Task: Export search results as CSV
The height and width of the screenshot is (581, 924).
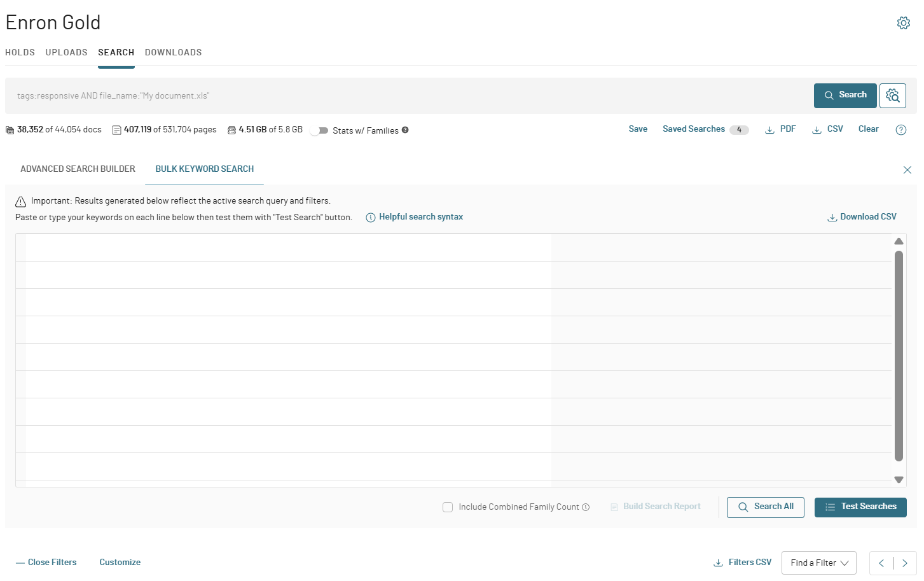Action: [x=827, y=129]
